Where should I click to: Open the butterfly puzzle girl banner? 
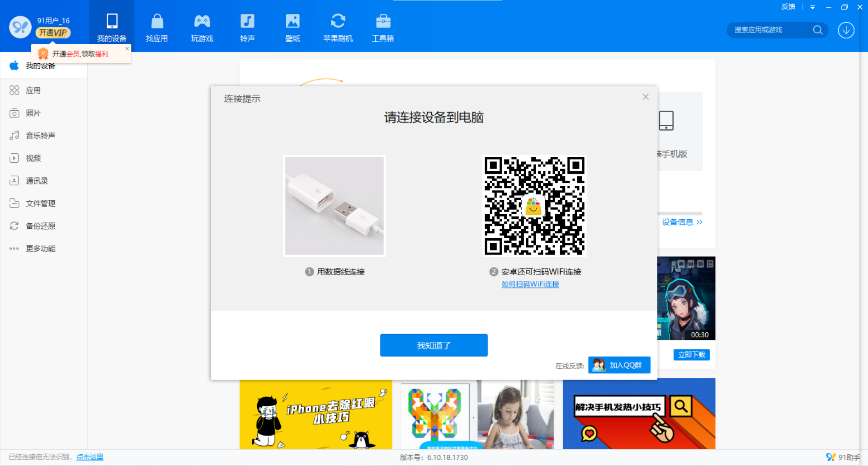coord(477,414)
